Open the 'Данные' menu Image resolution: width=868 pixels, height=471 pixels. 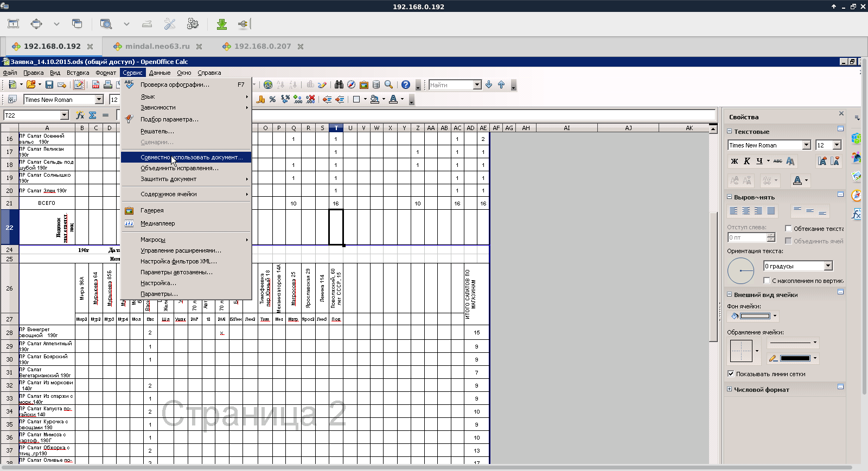159,73
